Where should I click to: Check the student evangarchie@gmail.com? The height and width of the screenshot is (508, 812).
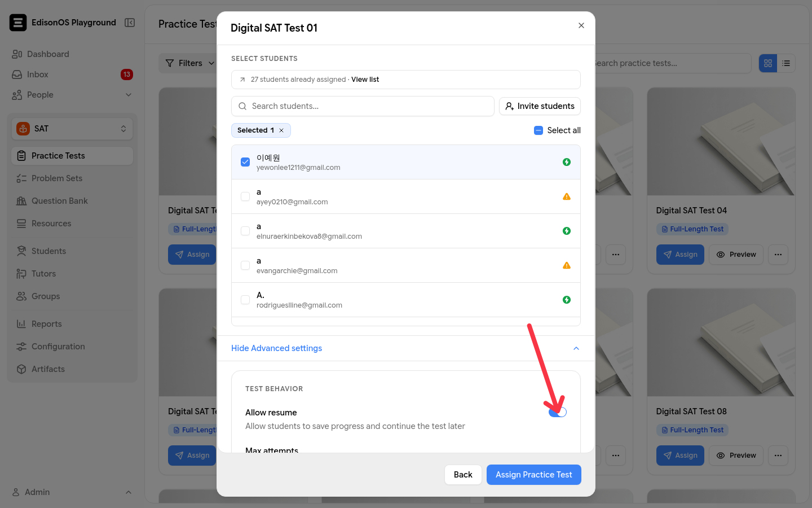tap(245, 265)
